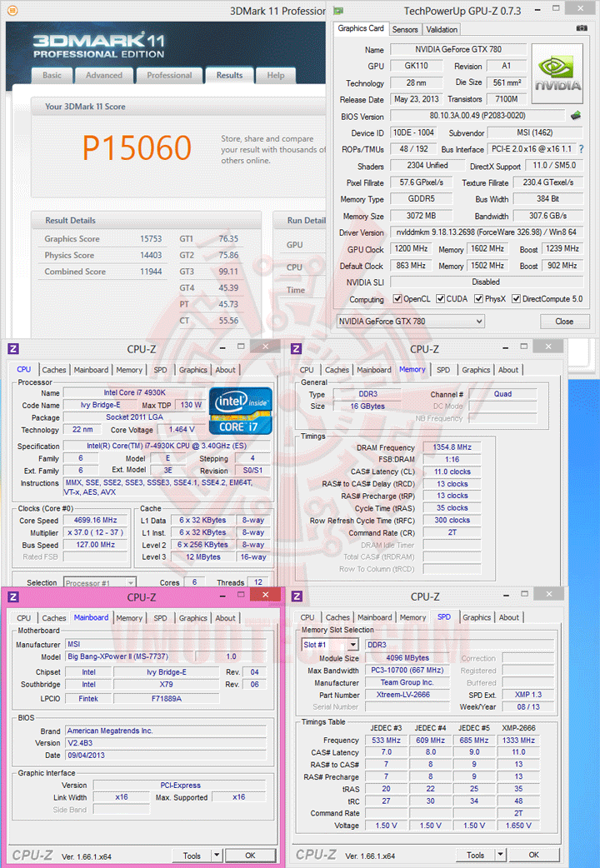Click the Driver Version field in GPU-Z
Viewport: 600px width, 868px height.
(486, 232)
